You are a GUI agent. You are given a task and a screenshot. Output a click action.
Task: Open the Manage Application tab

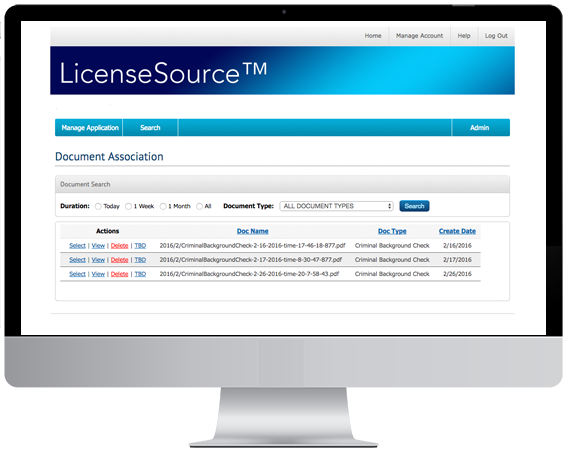(89, 128)
